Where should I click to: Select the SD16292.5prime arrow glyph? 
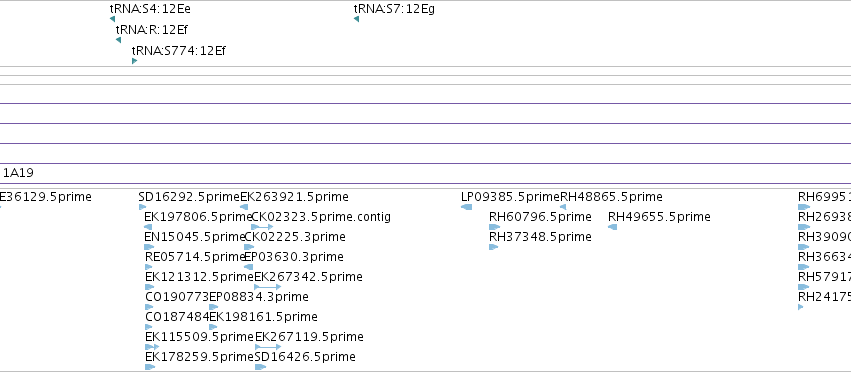click(143, 207)
